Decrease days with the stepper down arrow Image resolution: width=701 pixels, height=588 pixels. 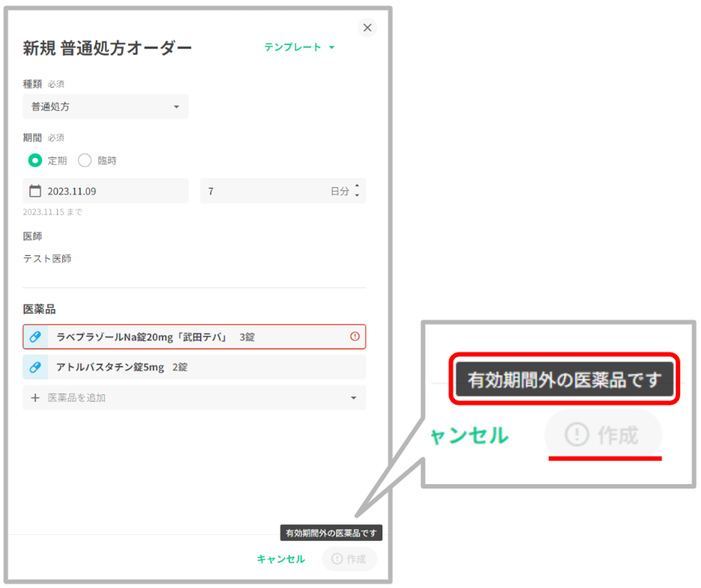357,195
